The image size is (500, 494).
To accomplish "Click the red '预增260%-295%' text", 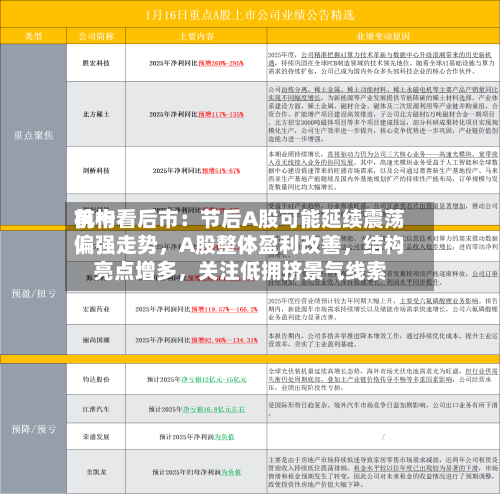I will click(x=221, y=63).
